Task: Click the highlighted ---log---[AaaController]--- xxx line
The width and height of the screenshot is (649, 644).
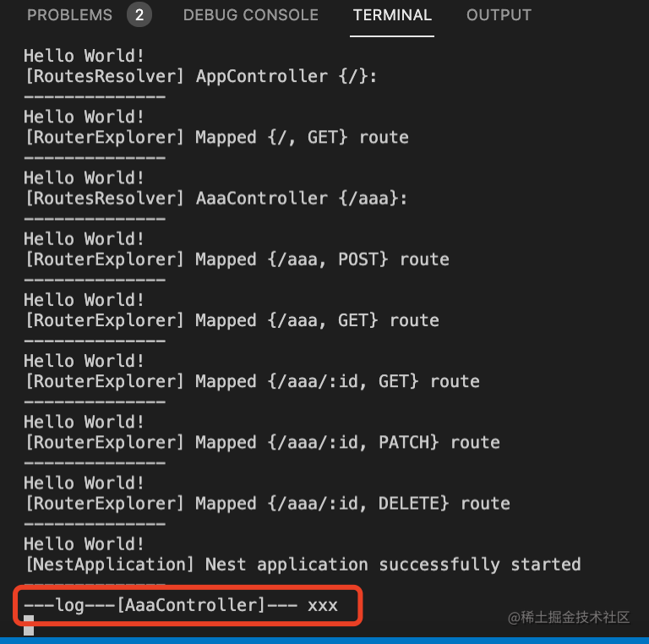Action: tap(181, 605)
